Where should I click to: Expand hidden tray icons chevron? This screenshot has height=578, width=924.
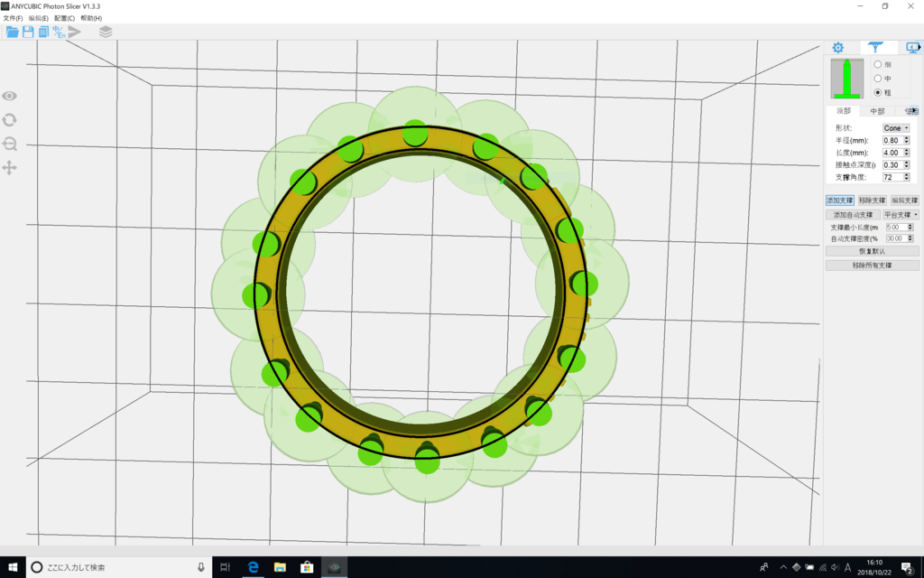point(783,567)
